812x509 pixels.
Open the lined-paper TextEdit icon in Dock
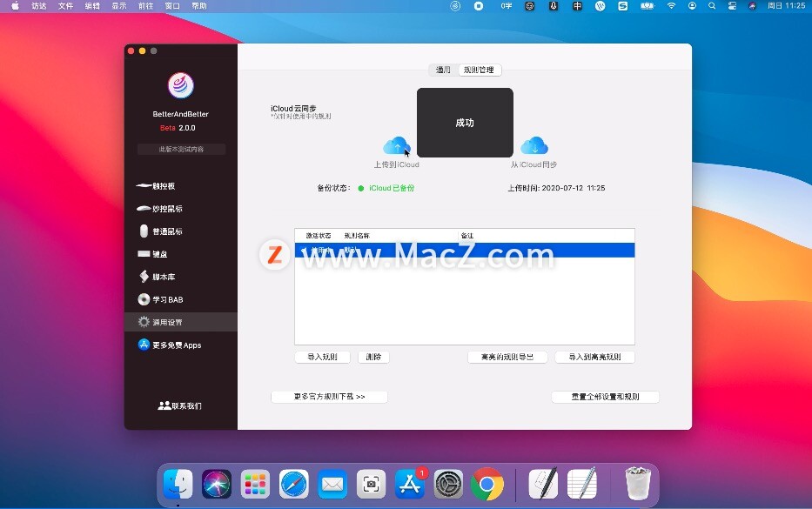pos(582,483)
